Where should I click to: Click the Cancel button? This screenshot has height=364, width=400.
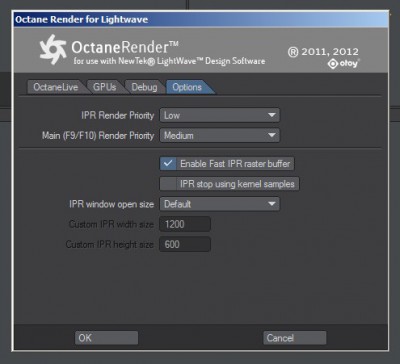point(295,338)
